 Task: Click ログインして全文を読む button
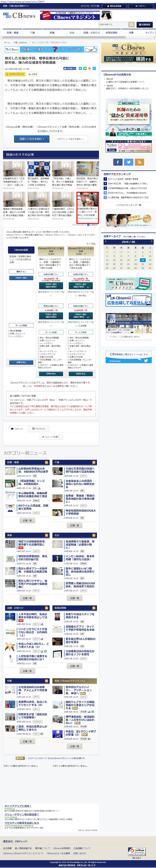(x=70, y=139)
